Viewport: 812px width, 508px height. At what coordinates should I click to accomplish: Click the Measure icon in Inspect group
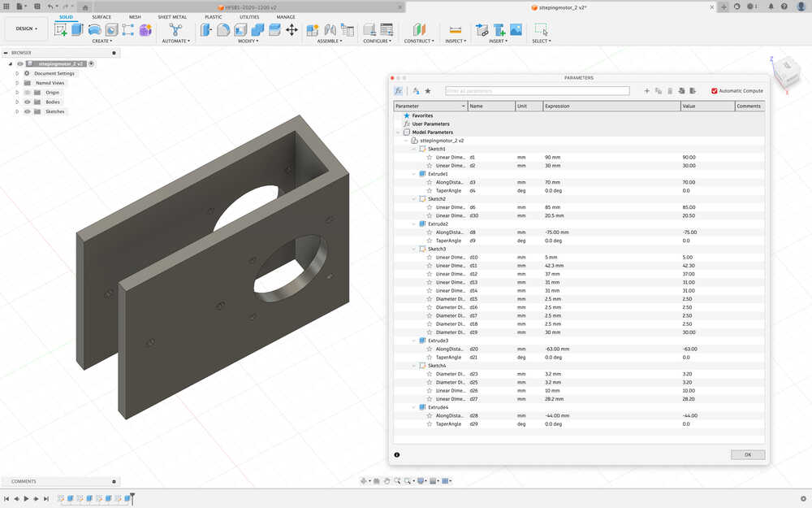(456, 29)
